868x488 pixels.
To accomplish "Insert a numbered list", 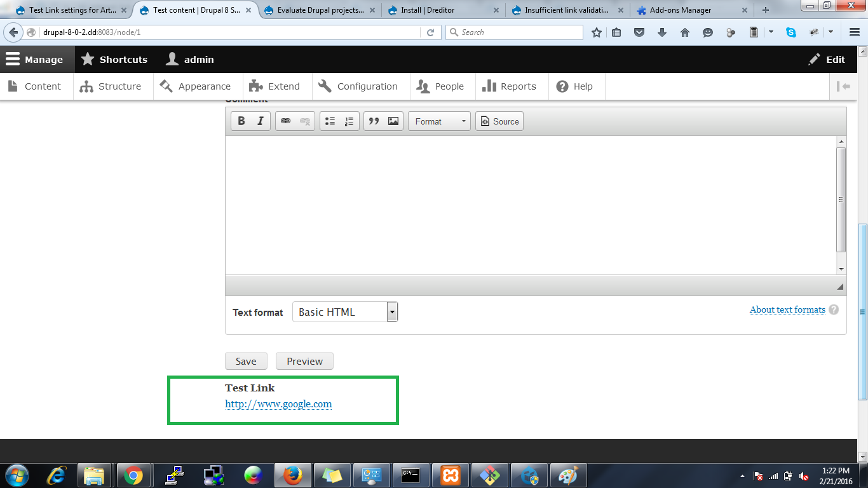I will tap(348, 120).
